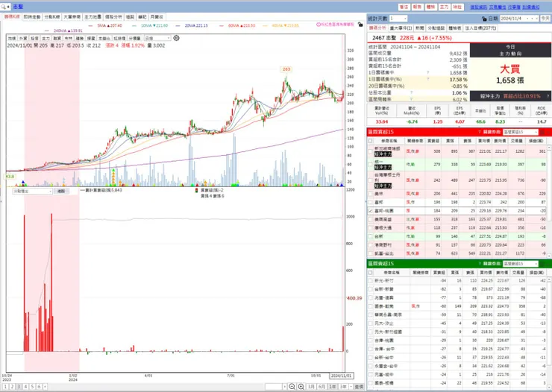Open the 統計天數 dropdown

398,19
